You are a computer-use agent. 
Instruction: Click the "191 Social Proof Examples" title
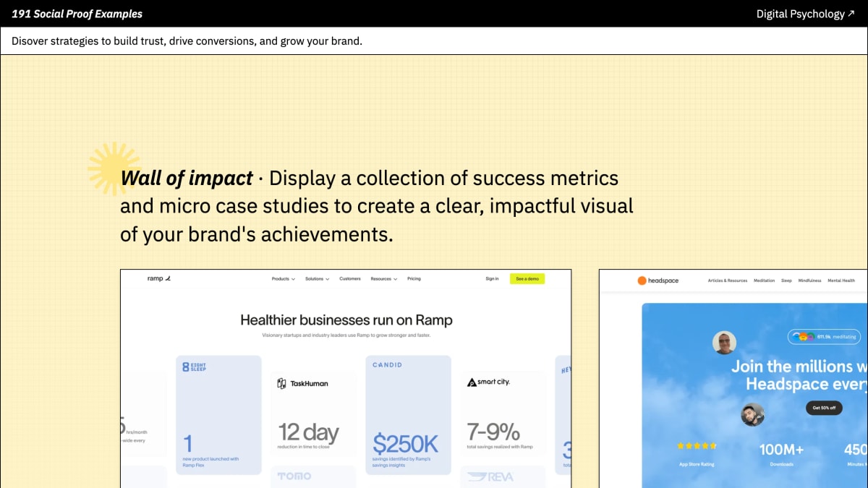click(77, 14)
